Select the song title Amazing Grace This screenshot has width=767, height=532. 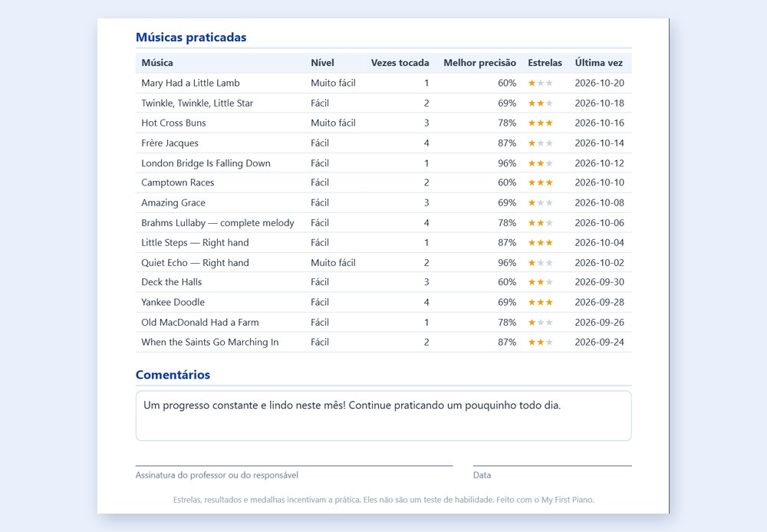(173, 202)
